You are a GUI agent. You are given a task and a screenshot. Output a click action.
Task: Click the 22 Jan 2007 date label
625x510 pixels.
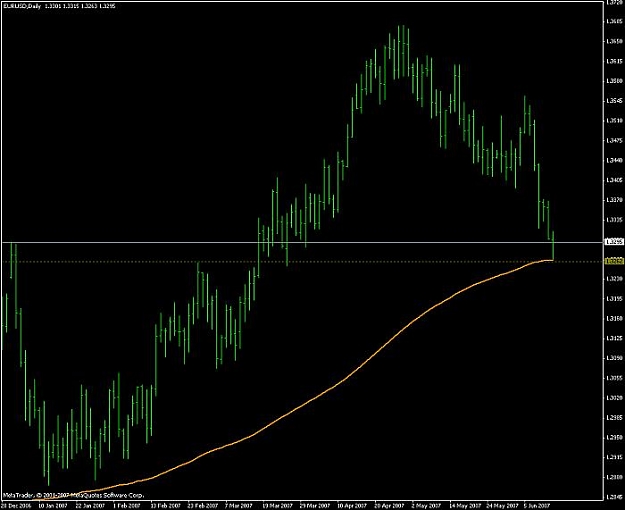pyautogui.click(x=90, y=506)
